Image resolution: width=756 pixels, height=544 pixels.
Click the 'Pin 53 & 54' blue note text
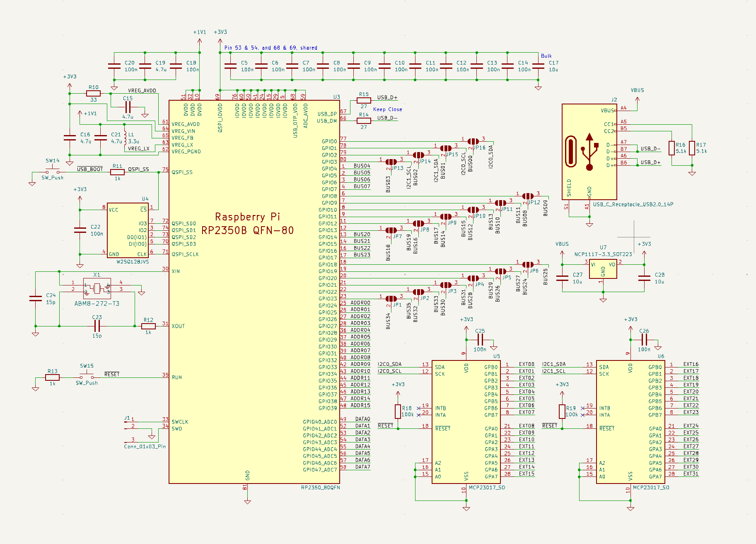click(x=270, y=47)
